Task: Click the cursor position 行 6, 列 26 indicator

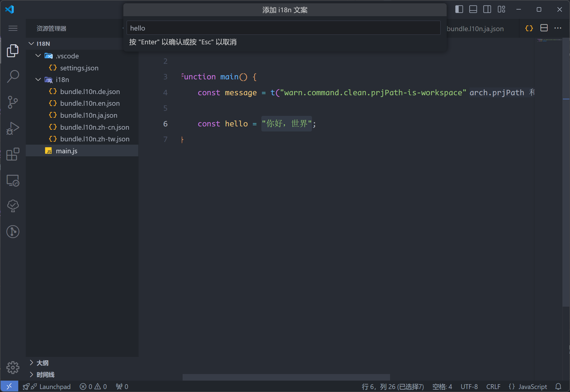Action: click(393, 387)
